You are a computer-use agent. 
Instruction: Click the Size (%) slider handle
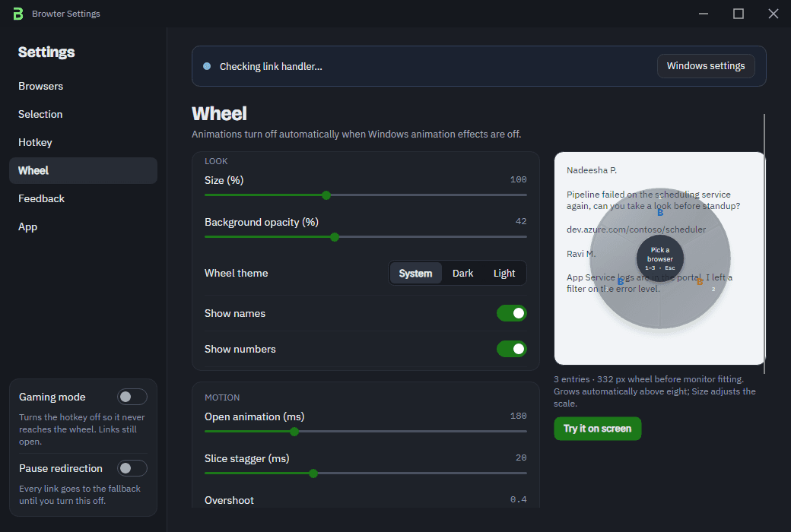click(x=326, y=195)
